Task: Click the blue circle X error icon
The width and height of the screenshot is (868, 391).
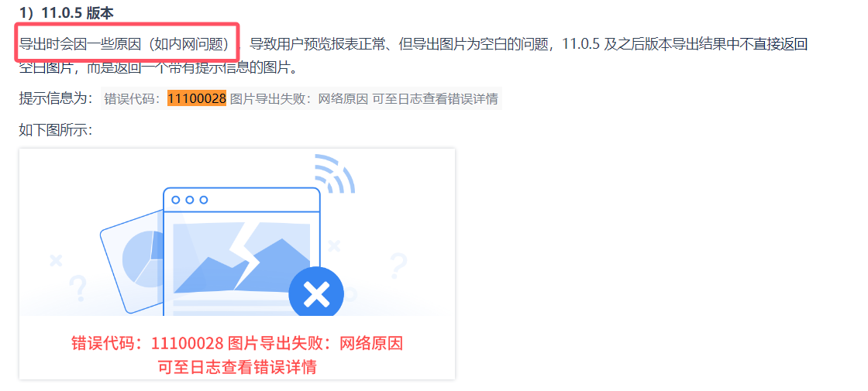Action: [316, 294]
